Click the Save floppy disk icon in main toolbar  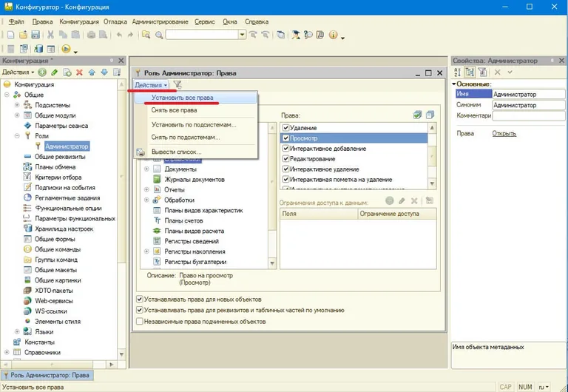(36, 35)
